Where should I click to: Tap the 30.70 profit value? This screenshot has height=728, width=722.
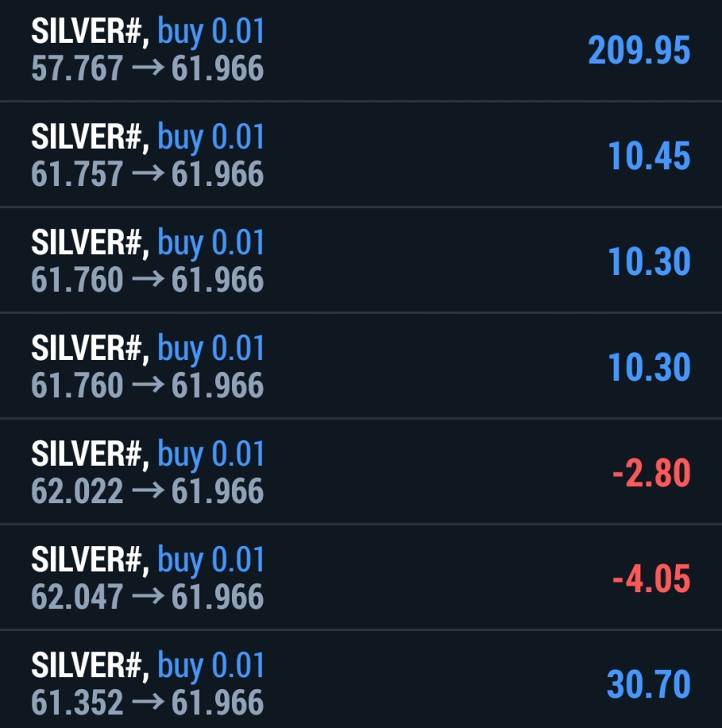click(648, 685)
